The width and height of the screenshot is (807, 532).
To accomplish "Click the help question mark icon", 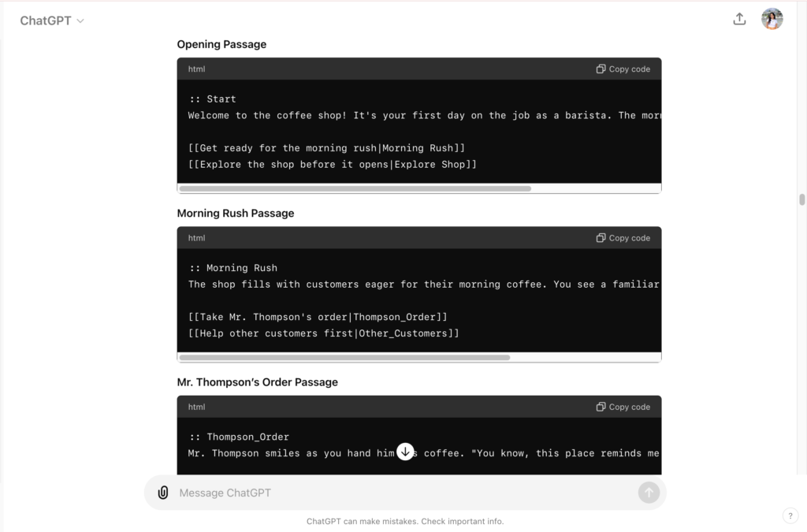I will (790, 516).
